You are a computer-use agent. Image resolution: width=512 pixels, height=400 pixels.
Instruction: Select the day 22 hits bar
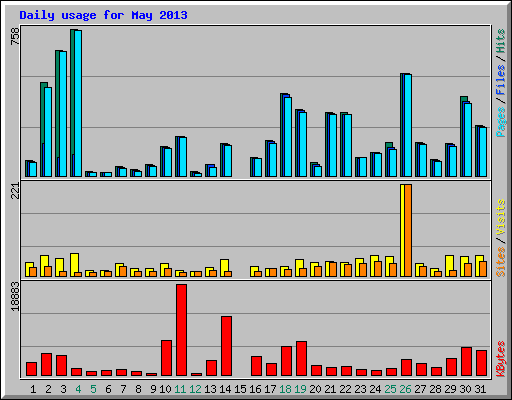[x=346, y=145]
